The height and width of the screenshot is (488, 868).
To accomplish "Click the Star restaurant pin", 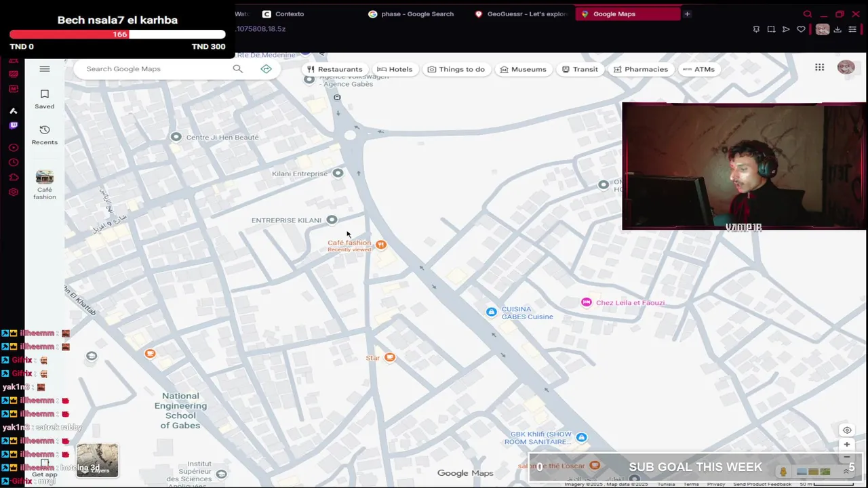I will coord(390,357).
